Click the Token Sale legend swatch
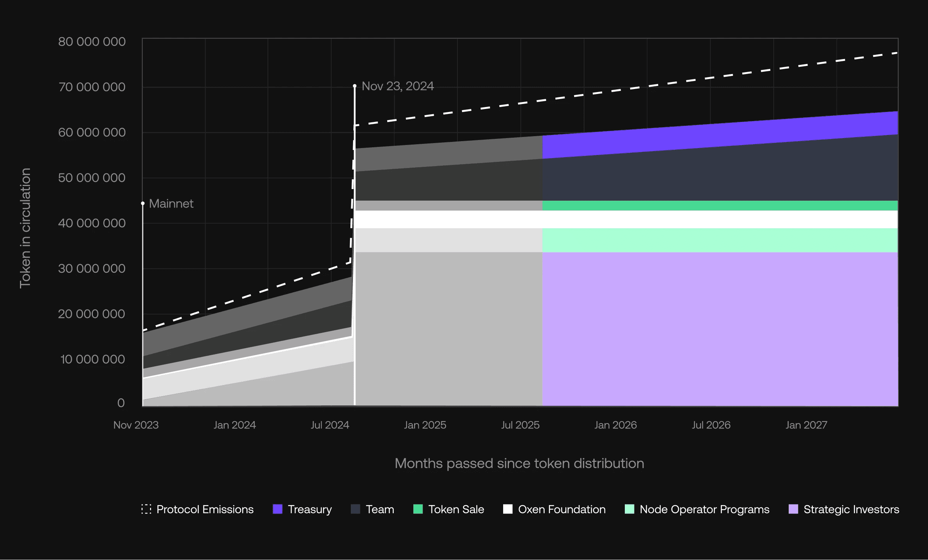Viewport: 928px width, 560px height. pos(418,509)
